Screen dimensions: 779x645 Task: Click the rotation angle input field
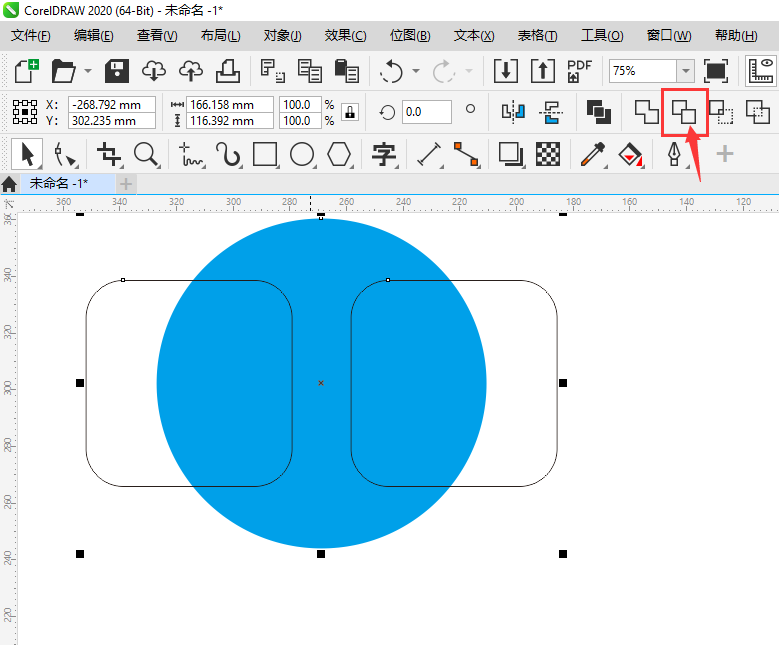click(x=428, y=112)
